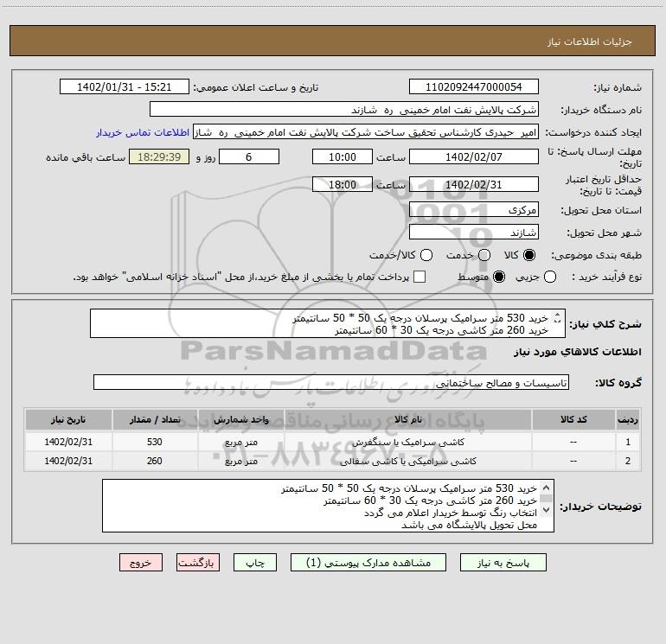
Task: Choose the کالا/خدمت radio option
Action: click(426, 255)
